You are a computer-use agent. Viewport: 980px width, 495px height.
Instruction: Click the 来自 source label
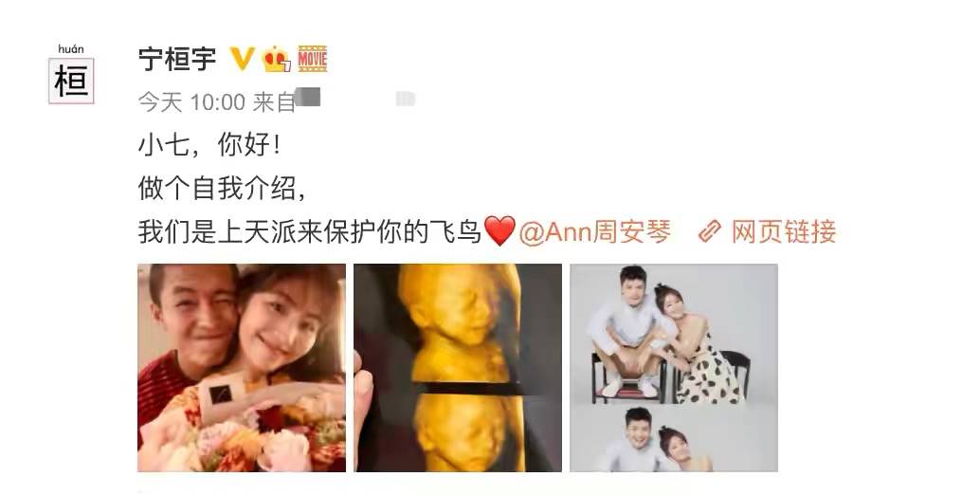click(x=274, y=101)
